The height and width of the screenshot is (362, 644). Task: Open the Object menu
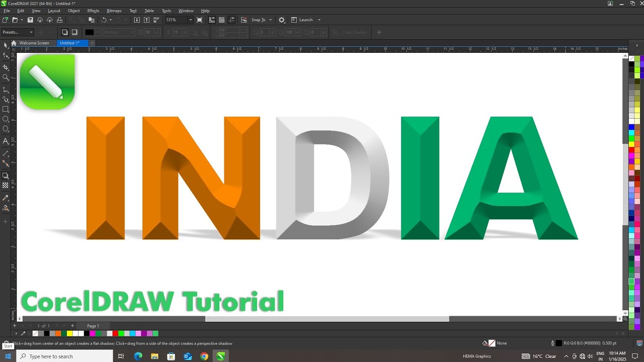pyautogui.click(x=74, y=11)
